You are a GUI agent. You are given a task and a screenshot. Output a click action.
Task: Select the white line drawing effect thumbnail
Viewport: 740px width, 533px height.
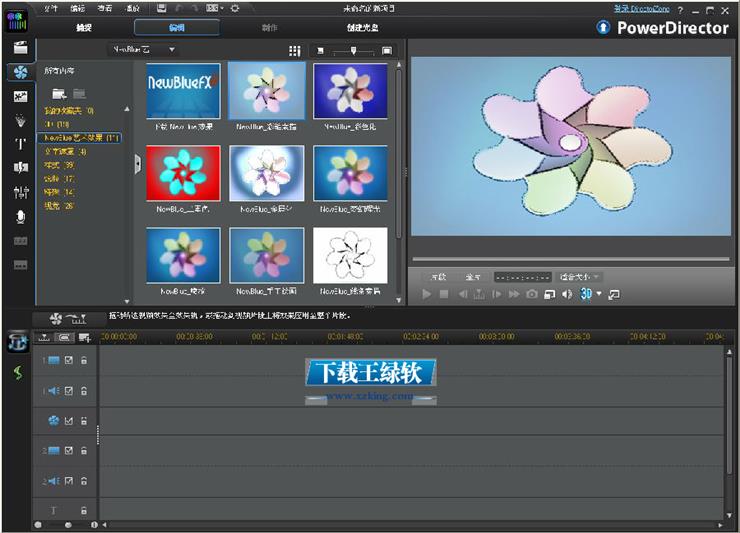point(350,255)
